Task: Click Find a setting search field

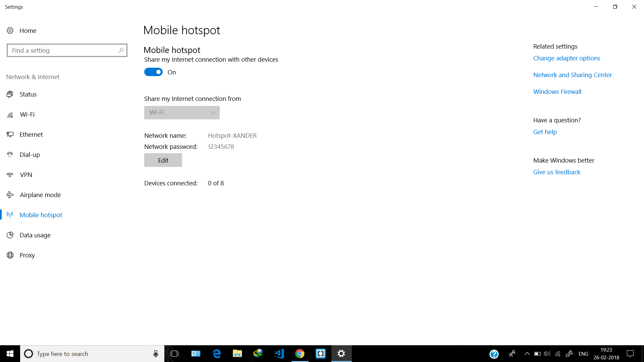Action: 67,50
